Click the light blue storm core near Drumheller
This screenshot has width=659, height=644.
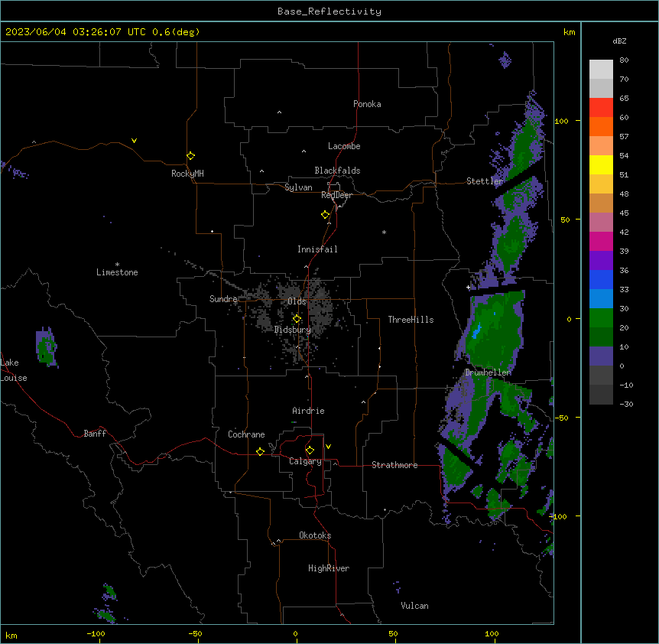(x=476, y=332)
